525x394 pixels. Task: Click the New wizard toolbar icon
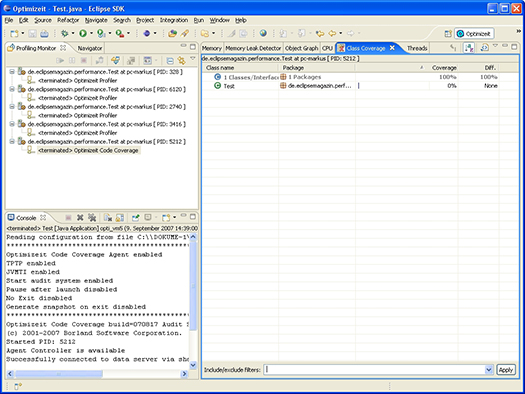pos(14,33)
